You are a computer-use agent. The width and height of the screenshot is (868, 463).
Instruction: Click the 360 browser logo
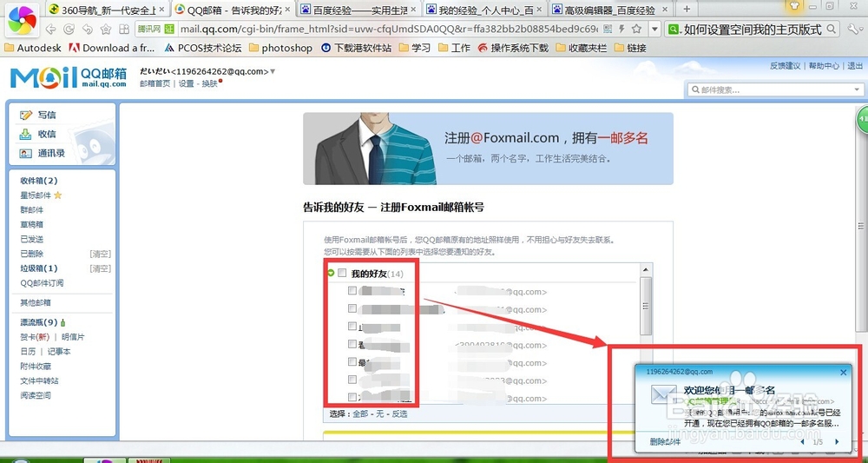(23, 20)
